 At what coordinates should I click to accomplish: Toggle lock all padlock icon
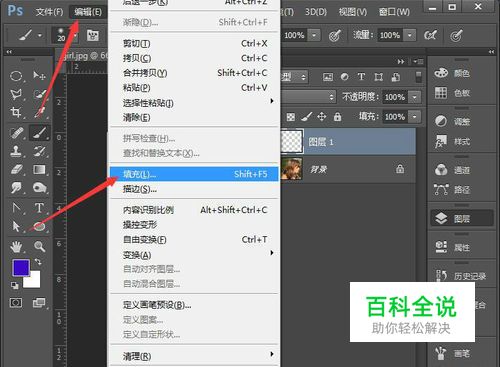pyautogui.click(x=337, y=117)
